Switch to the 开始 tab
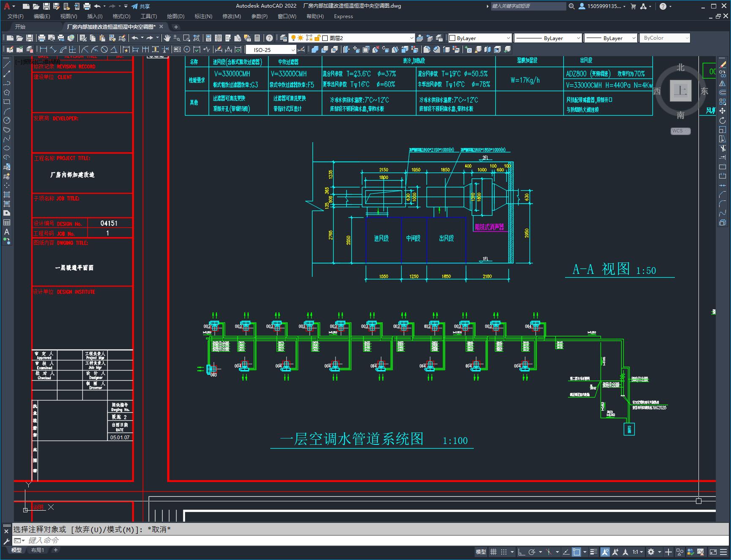This screenshot has height=560, width=731. (x=20, y=27)
